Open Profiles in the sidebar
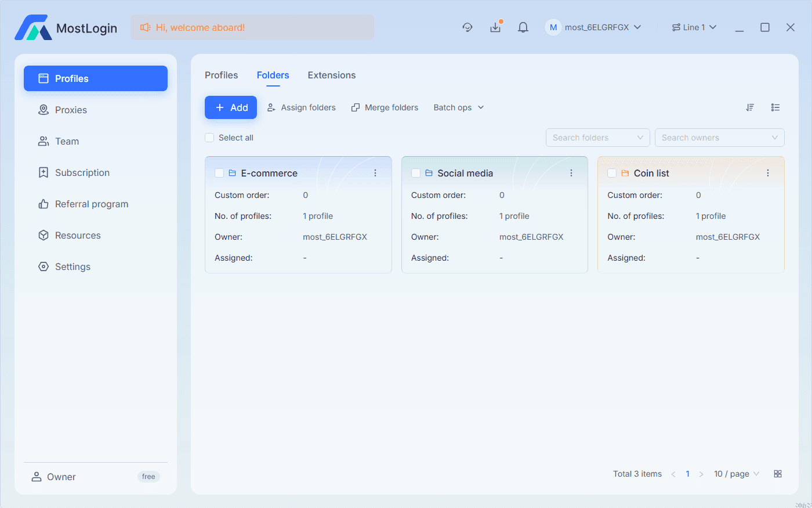Screen dimensions: 812x508 click(96, 78)
